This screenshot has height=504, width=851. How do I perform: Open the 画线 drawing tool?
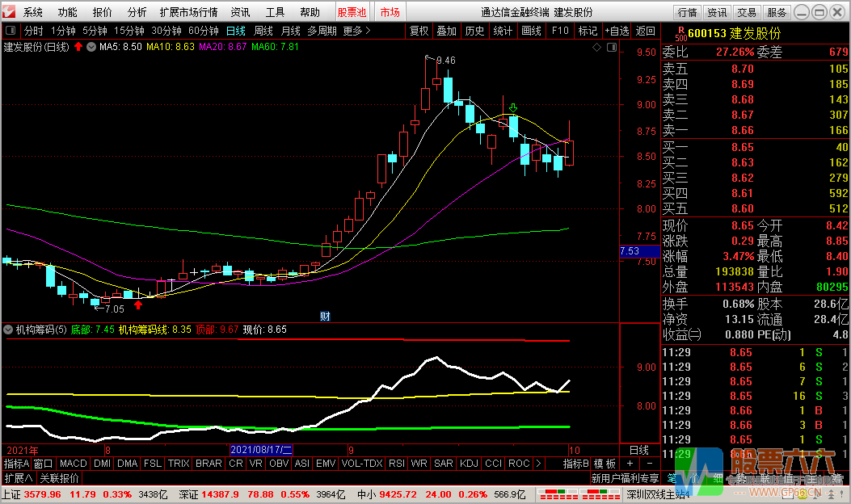tap(531, 31)
